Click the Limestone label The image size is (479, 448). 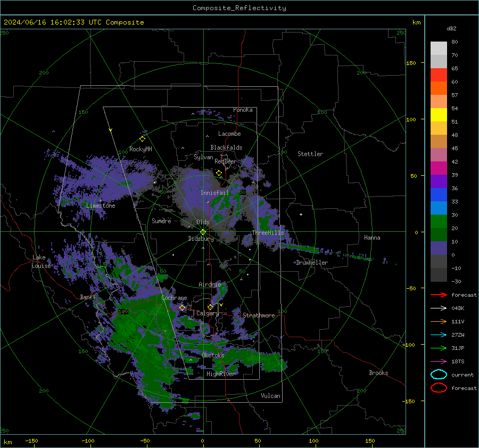[x=101, y=206]
